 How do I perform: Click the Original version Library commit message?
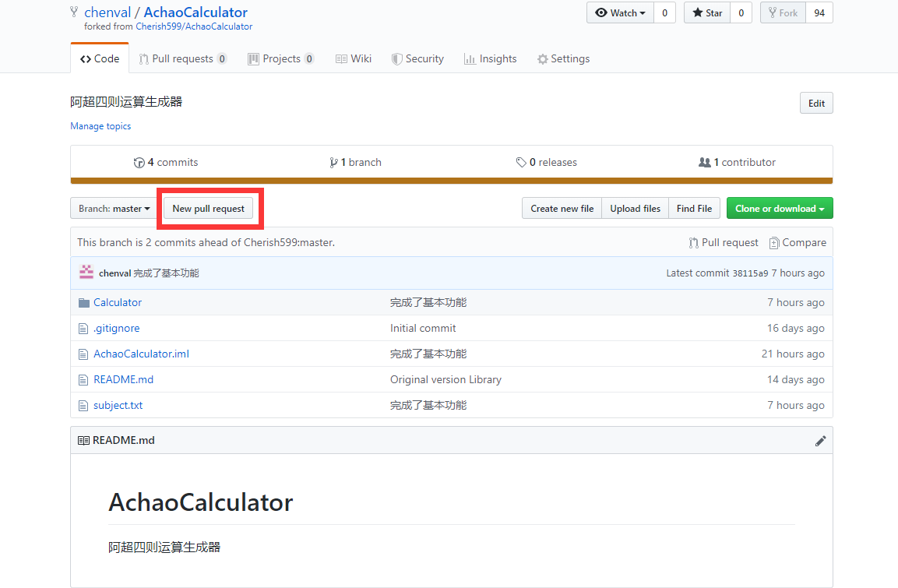[445, 379]
